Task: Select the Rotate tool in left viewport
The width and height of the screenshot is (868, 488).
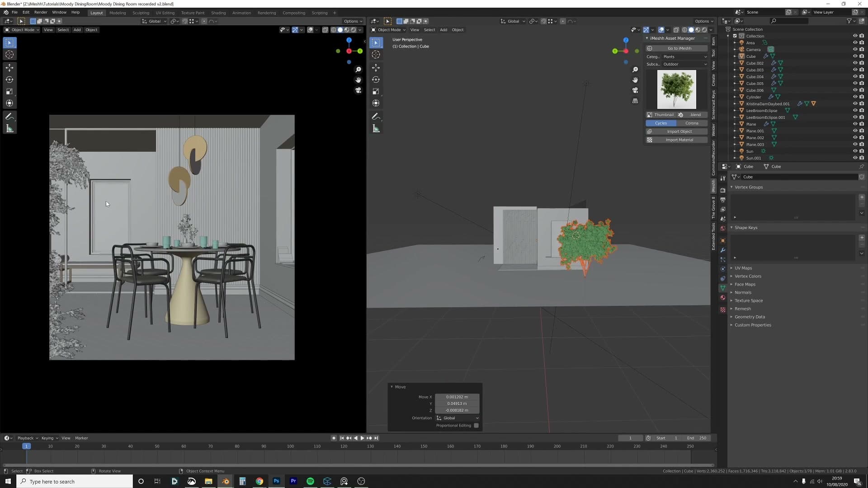Action: point(9,80)
